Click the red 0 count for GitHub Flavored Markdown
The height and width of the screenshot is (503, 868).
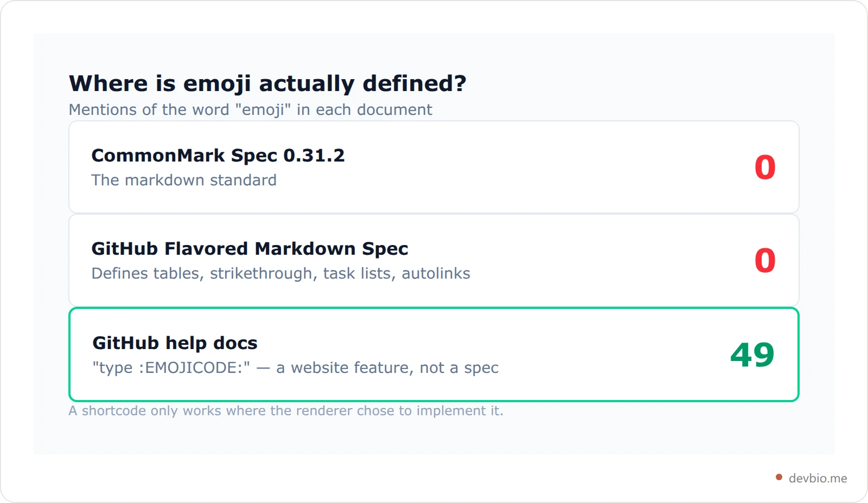(x=765, y=261)
